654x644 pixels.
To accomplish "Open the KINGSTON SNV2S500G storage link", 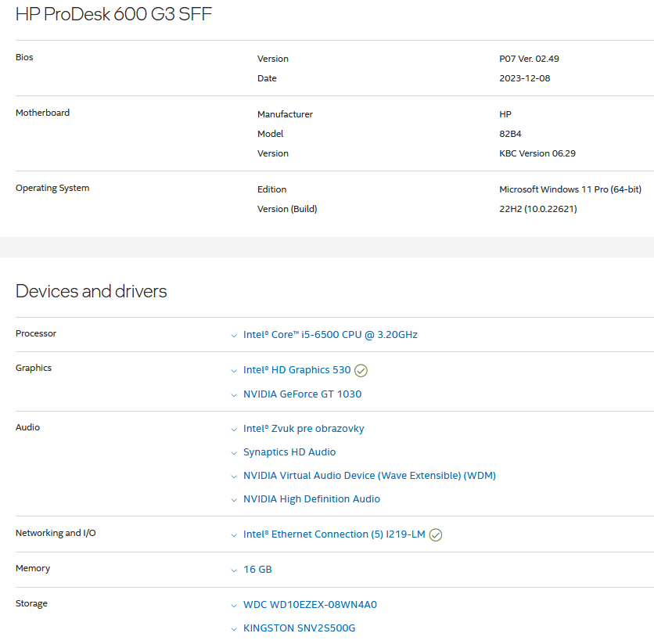I will (299, 628).
